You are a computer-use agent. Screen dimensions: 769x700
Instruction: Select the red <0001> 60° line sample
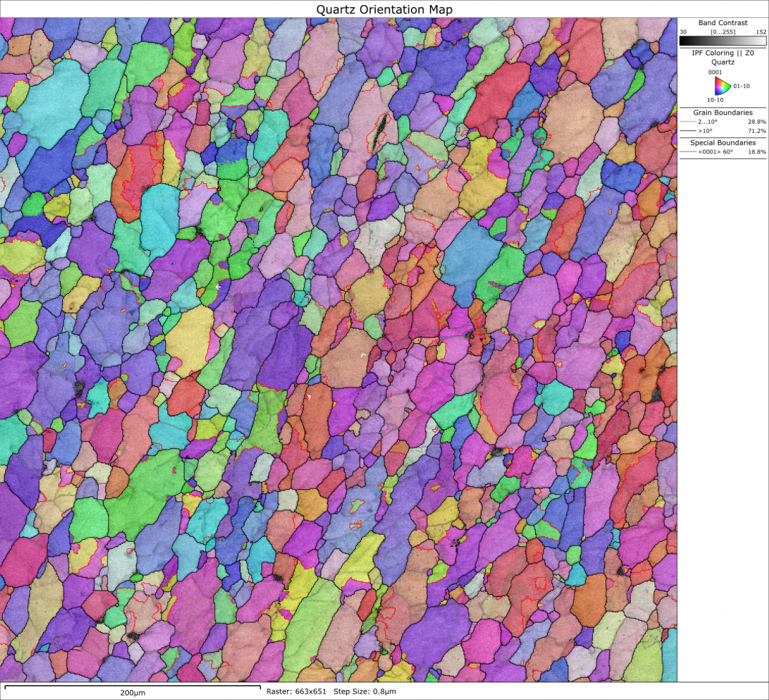688,152
